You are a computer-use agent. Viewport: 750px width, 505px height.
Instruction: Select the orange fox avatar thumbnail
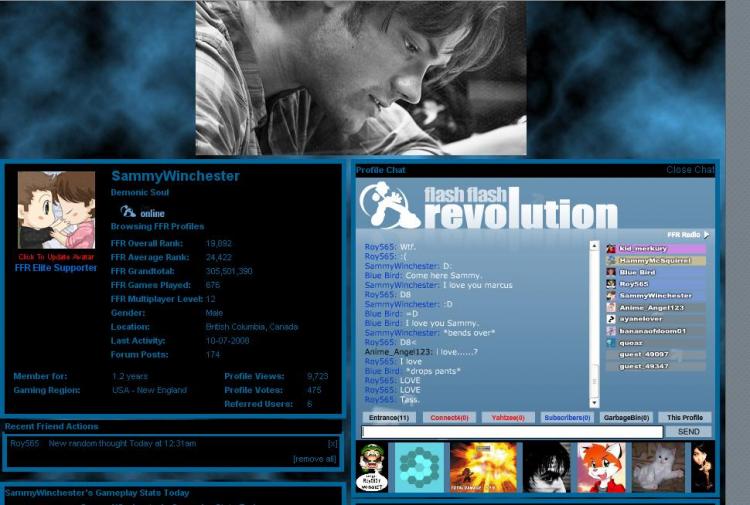tap(601, 467)
